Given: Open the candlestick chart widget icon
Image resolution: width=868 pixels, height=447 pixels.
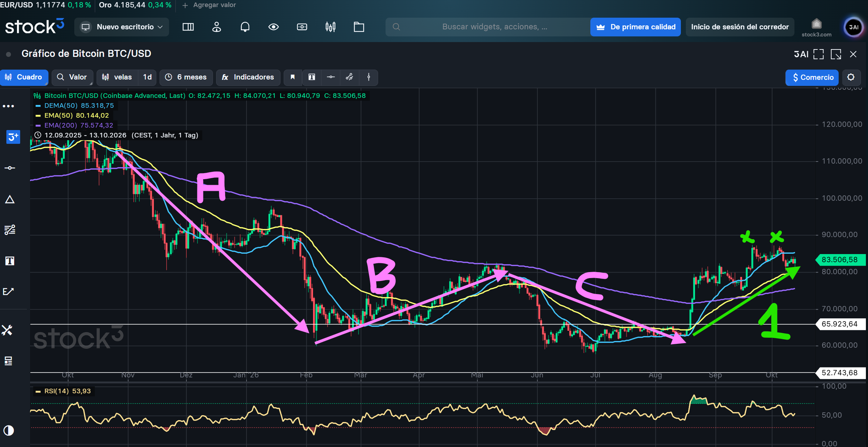Looking at the screenshot, I should (330, 27).
